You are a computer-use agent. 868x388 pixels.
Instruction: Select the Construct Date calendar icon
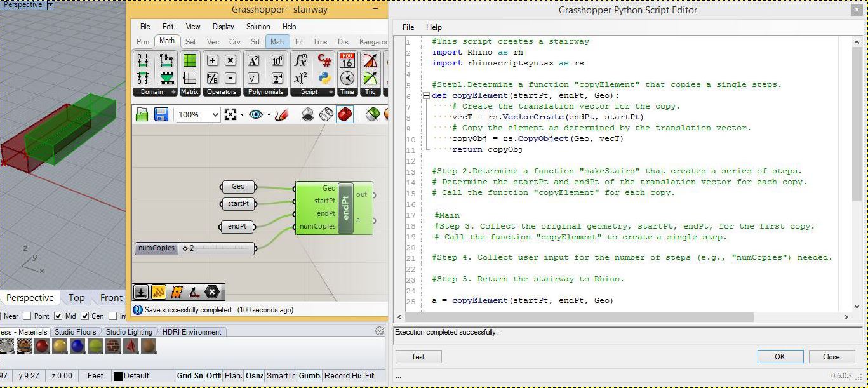coord(347,61)
